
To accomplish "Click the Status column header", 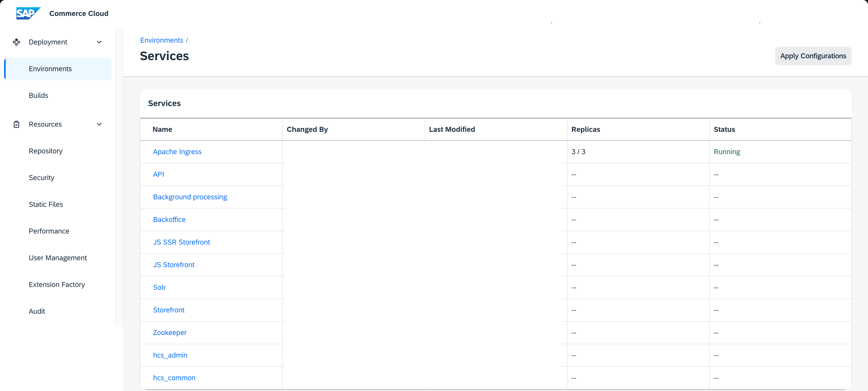I will tap(724, 129).
